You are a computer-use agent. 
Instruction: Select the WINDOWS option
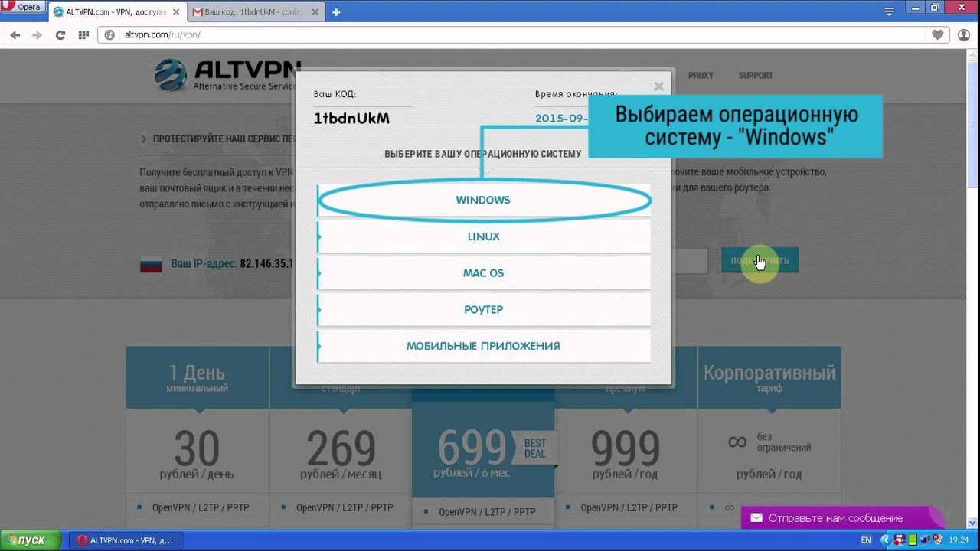tap(484, 200)
